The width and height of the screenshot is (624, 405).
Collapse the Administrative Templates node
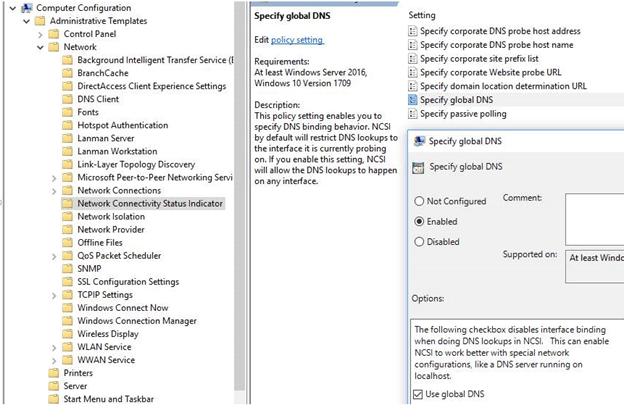tap(26, 21)
